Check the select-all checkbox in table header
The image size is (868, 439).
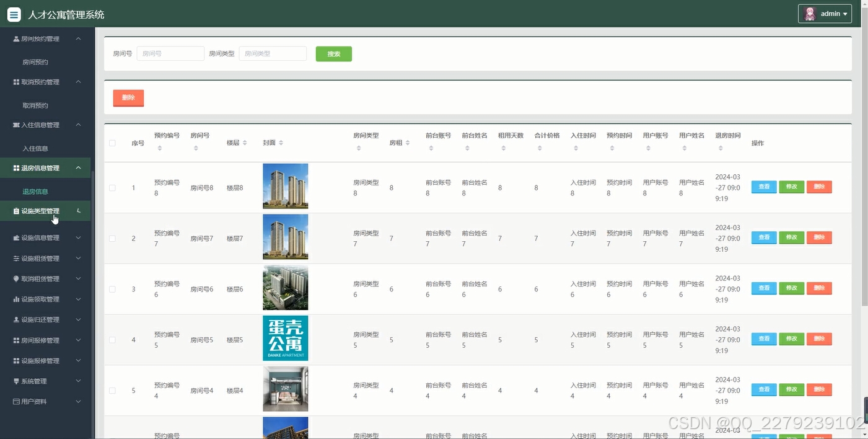(112, 142)
